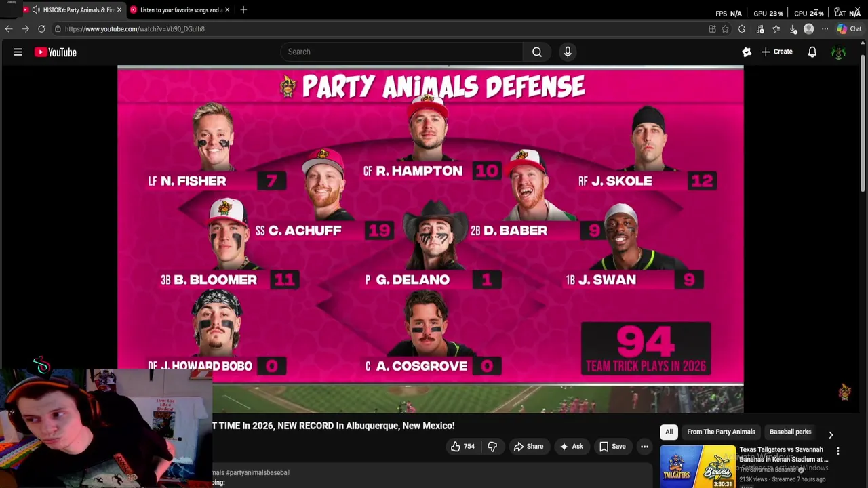Click the search magnifier button
The width and height of the screenshot is (868, 488).
(537, 52)
